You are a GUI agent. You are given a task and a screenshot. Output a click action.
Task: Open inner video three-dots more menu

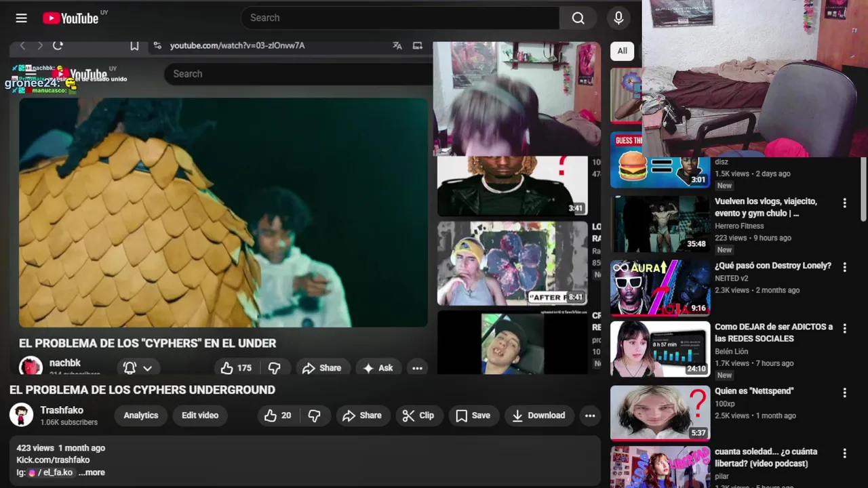click(x=417, y=368)
